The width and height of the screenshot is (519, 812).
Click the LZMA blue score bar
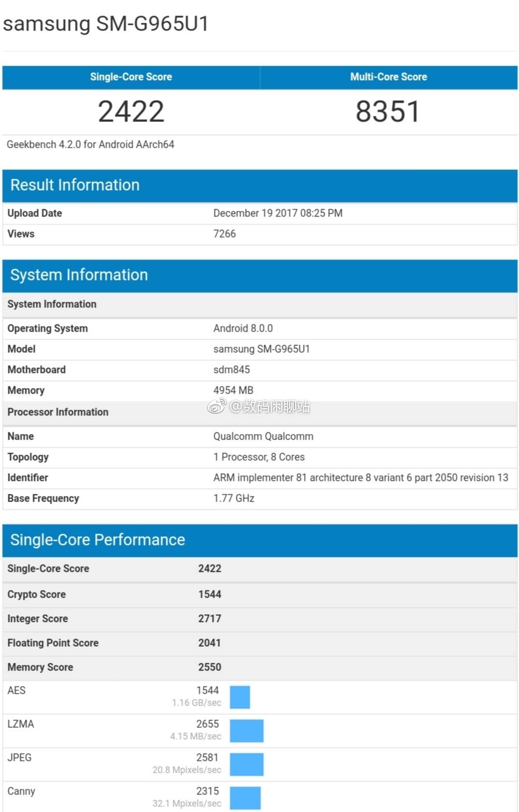pyautogui.click(x=247, y=731)
